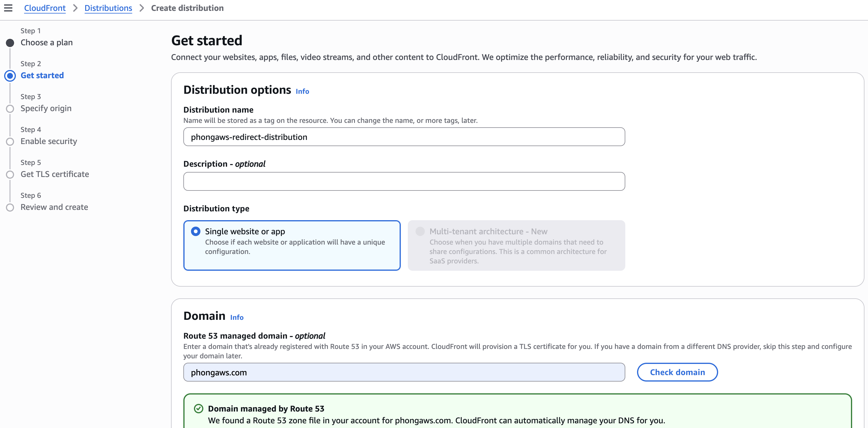Open Info link next to Domain heading
Screen dimensions: 868x428
[x=237, y=317]
